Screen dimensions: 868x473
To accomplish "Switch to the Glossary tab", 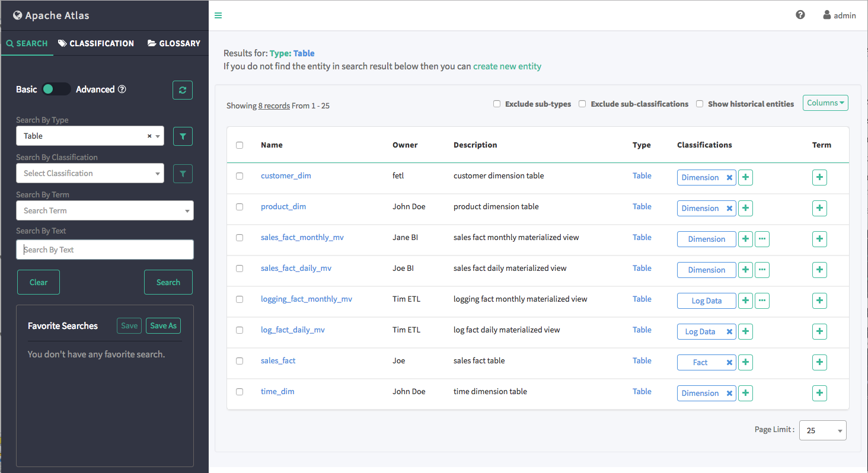I will [174, 43].
